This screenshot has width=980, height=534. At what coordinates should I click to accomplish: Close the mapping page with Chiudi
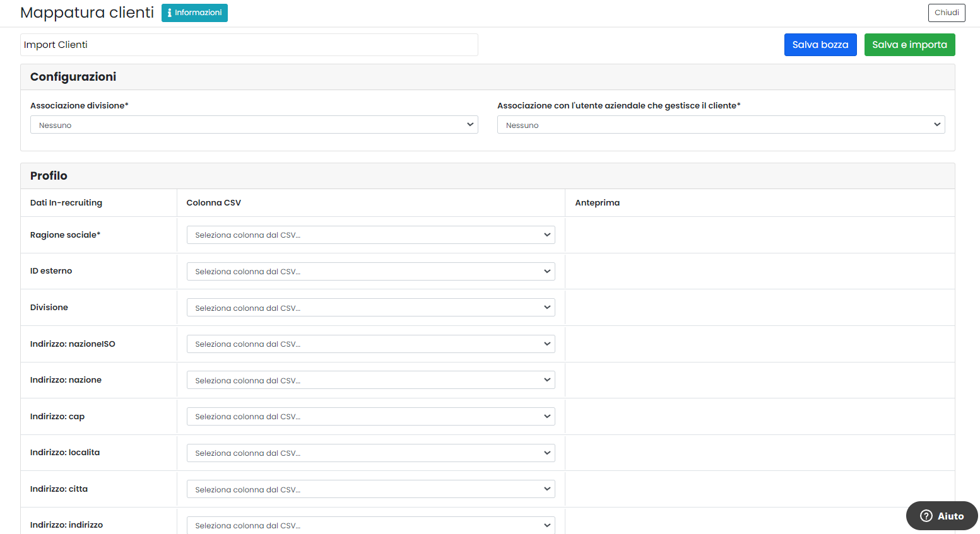[x=947, y=13]
